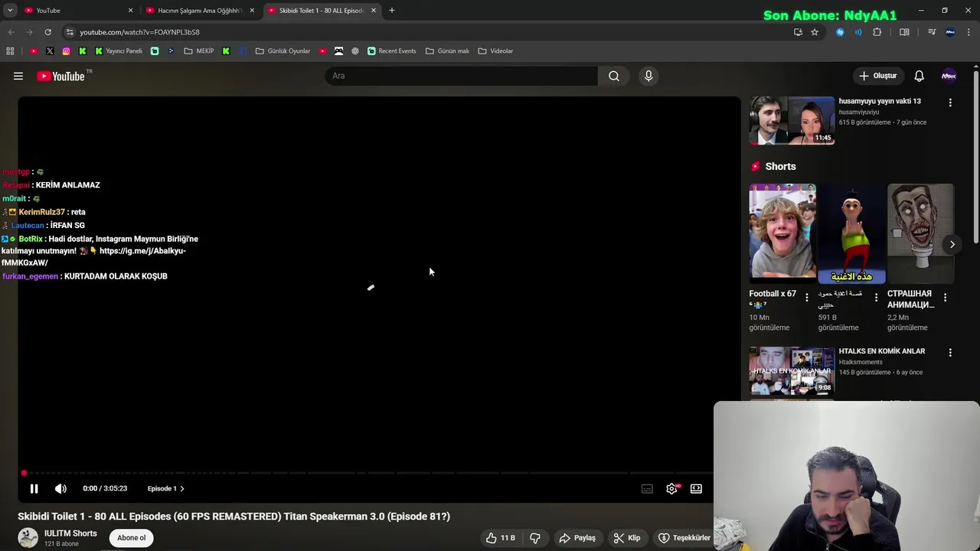Open options for HTALKS EN KOMİK ANLAR
The image size is (980, 551).
950,353
